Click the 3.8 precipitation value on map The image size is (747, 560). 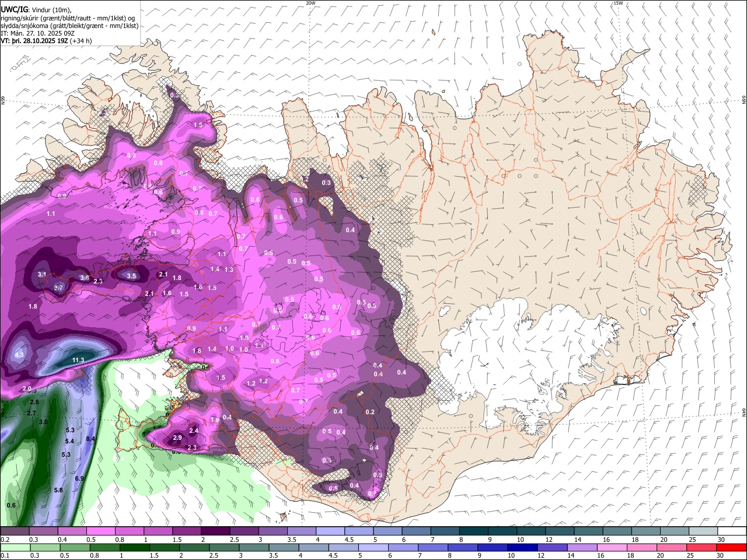tap(84, 278)
